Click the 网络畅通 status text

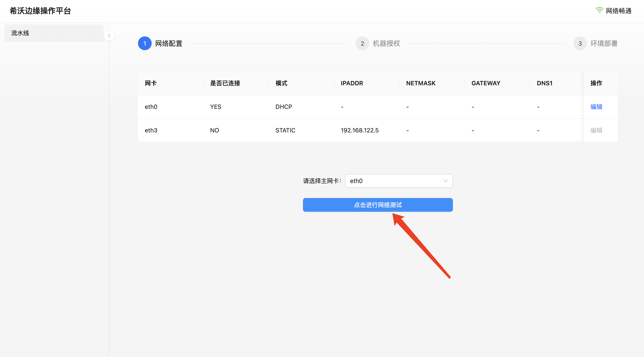tap(619, 11)
